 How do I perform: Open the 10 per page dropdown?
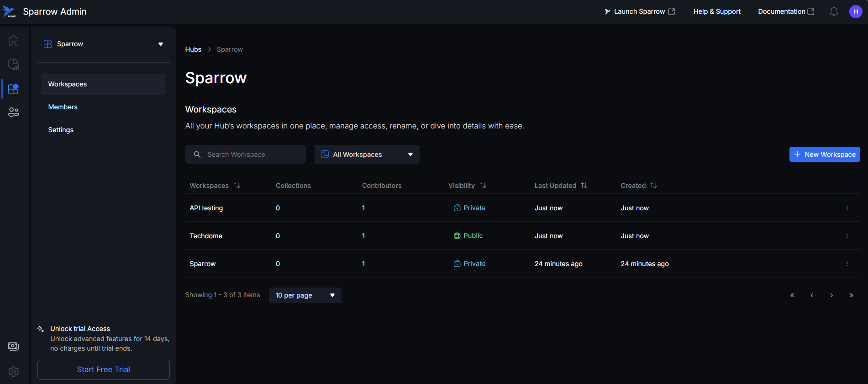(x=305, y=295)
